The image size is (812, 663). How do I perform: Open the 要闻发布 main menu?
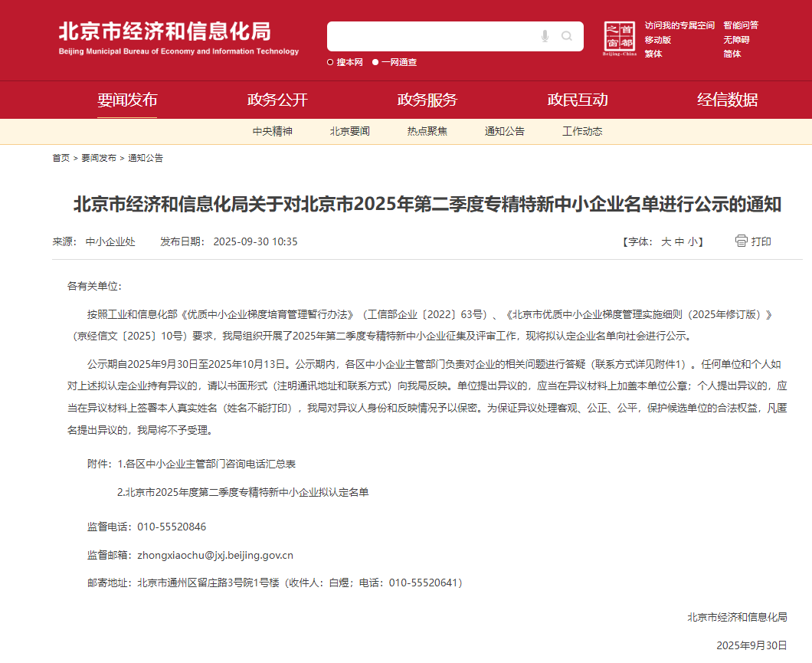click(x=127, y=100)
